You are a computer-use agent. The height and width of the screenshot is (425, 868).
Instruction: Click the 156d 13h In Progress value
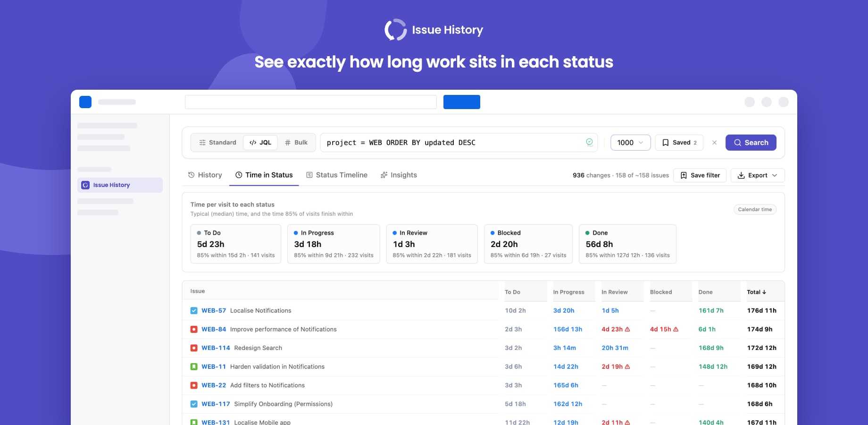pos(568,329)
